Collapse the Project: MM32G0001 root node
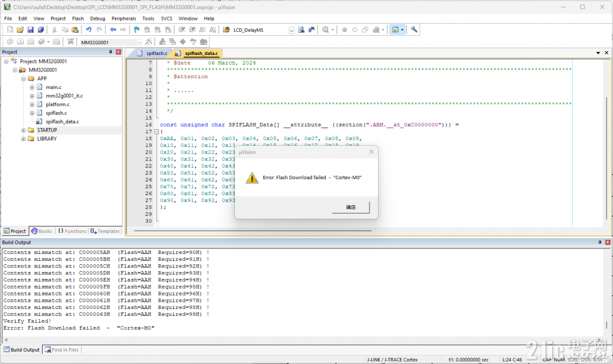613x364 pixels. click(6, 61)
